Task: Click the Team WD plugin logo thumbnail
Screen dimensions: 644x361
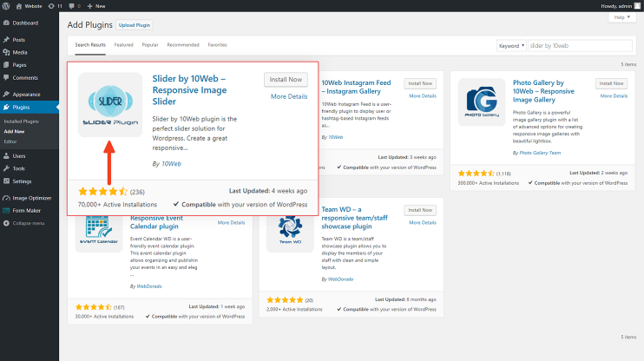Action: click(290, 233)
